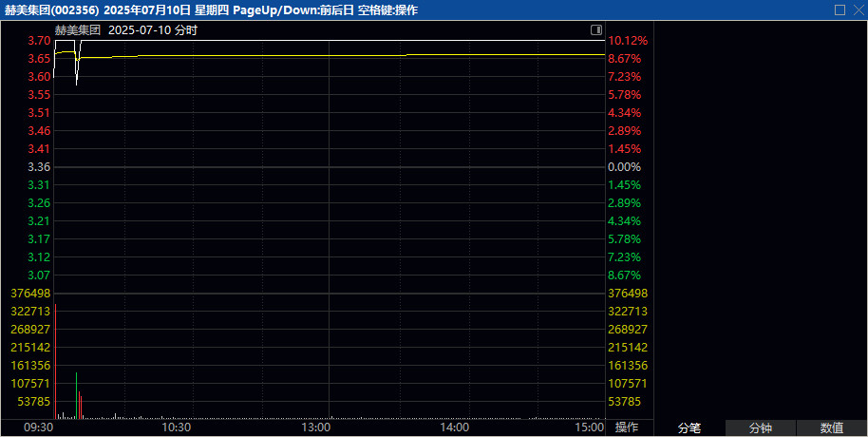Toggle the side panel icon above the chart
868x437 pixels.
click(595, 30)
